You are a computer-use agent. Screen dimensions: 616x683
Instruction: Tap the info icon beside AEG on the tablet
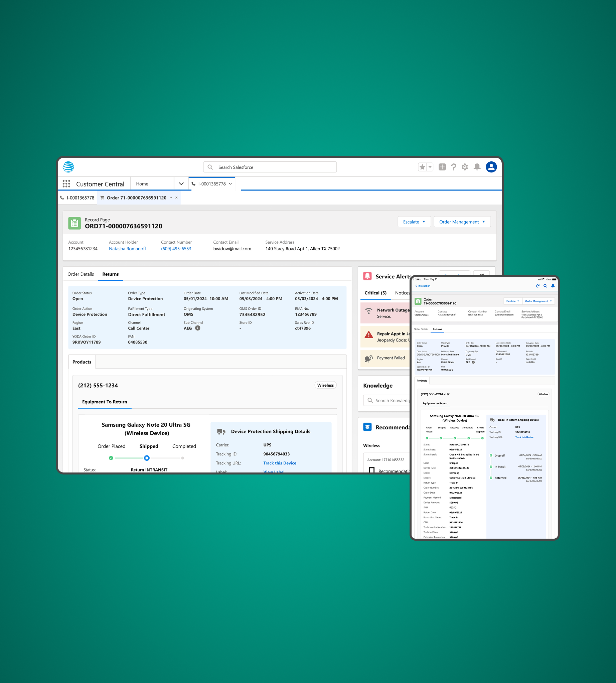click(x=473, y=362)
